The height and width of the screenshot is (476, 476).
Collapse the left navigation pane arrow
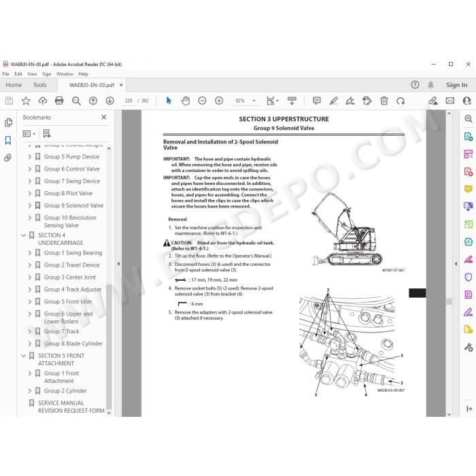[118, 264]
